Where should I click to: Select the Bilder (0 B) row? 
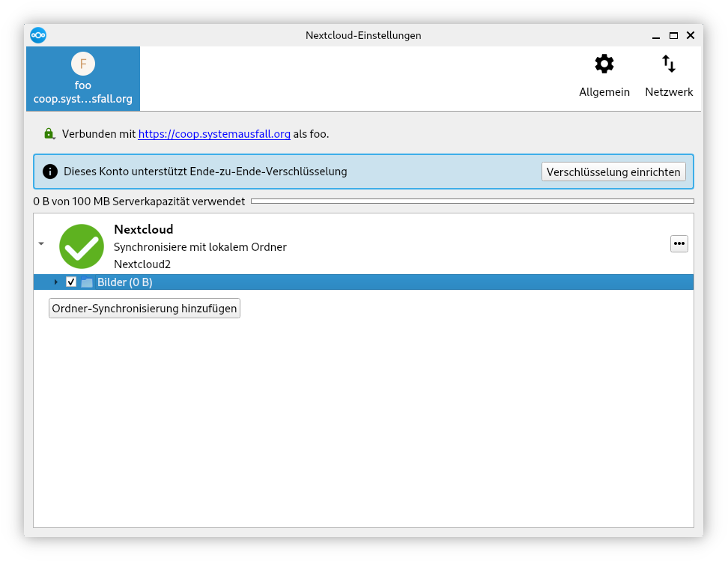point(363,282)
